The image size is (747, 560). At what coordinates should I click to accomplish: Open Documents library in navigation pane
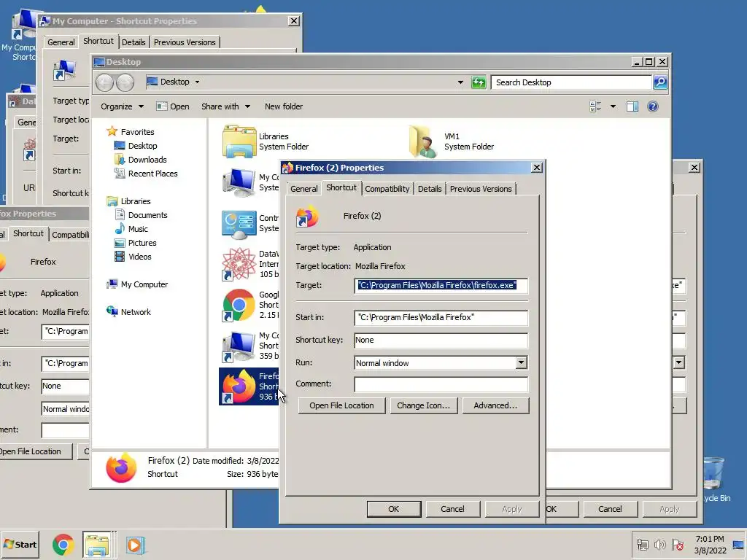click(141, 215)
